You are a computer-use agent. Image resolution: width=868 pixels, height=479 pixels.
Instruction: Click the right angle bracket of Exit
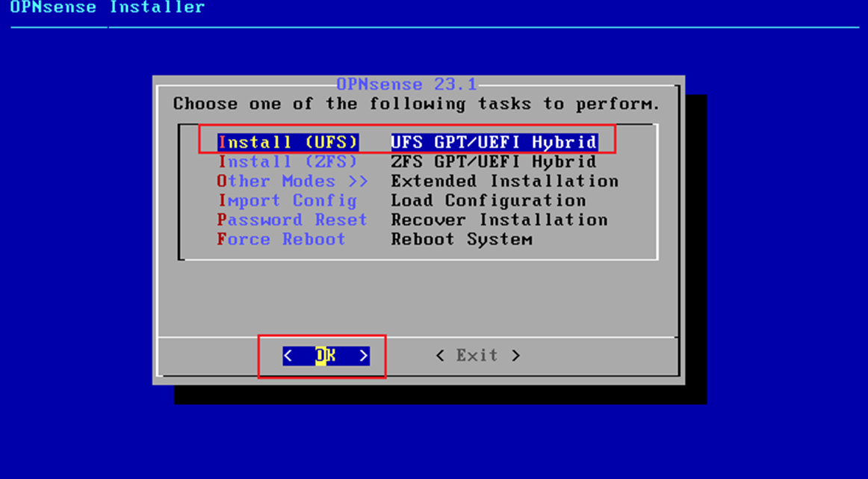tap(516, 356)
